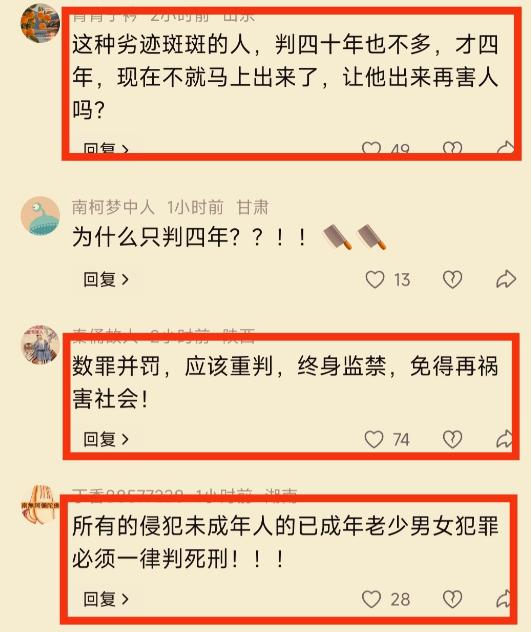
Task: Dislike the 为什么只判四年 comment
Action: (x=452, y=279)
